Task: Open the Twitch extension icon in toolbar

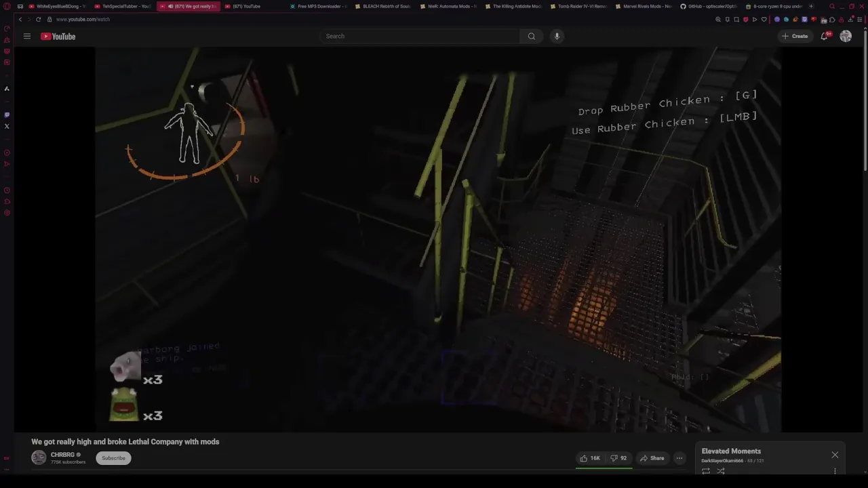Action: 805,20
